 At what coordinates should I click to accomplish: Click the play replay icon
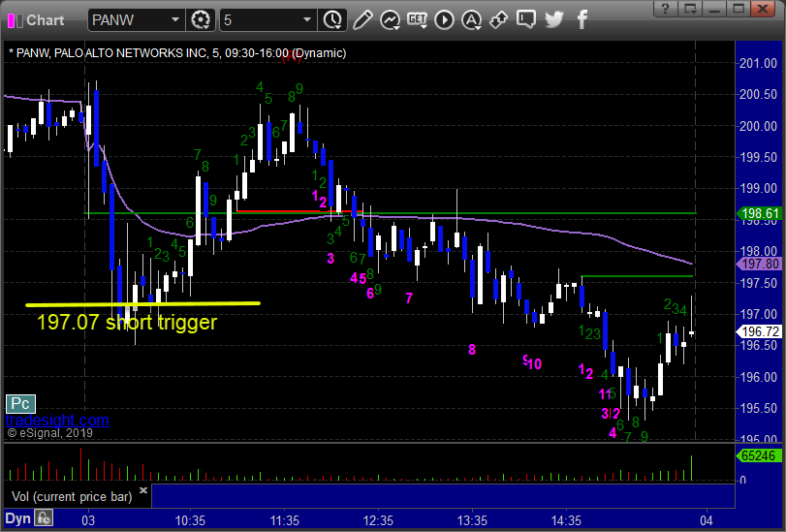[x=444, y=20]
